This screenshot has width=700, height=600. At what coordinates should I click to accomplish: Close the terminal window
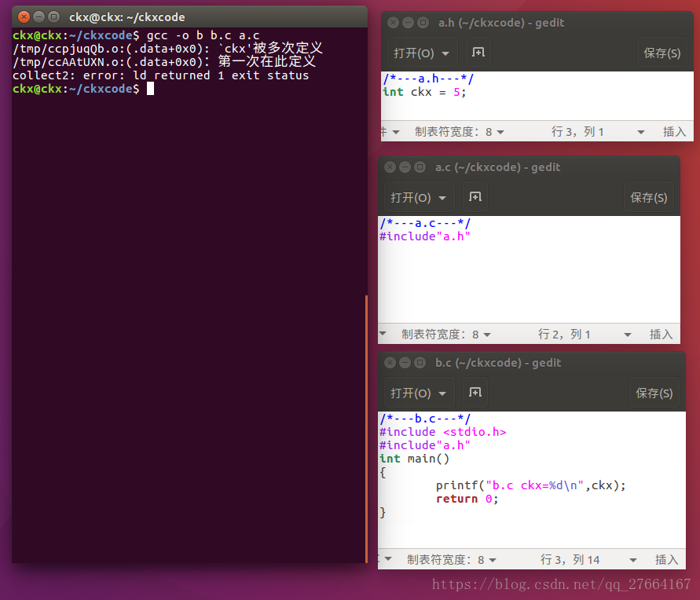coord(24,17)
